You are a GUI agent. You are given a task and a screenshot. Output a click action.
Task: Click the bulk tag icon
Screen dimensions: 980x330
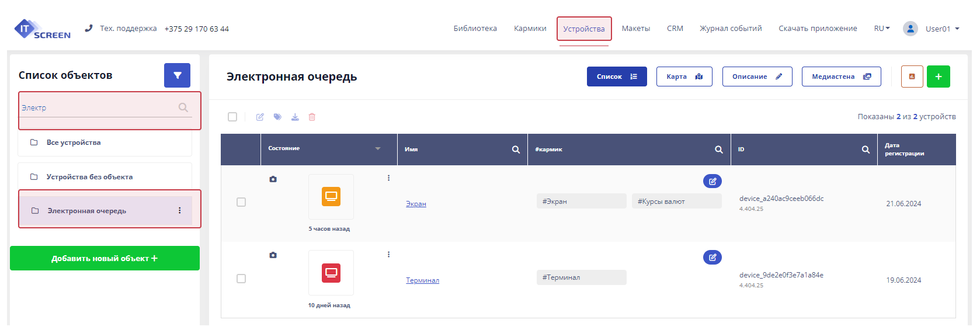[277, 117]
